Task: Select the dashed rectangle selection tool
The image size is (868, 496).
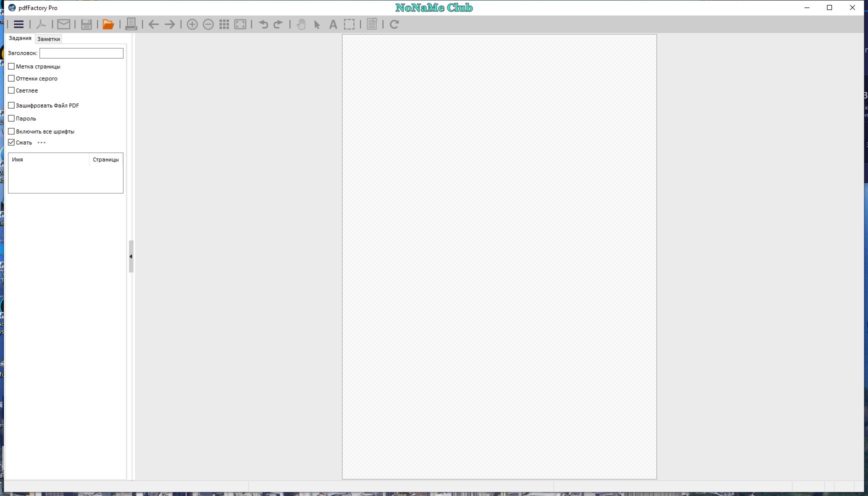Action: [x=349, y=24]
